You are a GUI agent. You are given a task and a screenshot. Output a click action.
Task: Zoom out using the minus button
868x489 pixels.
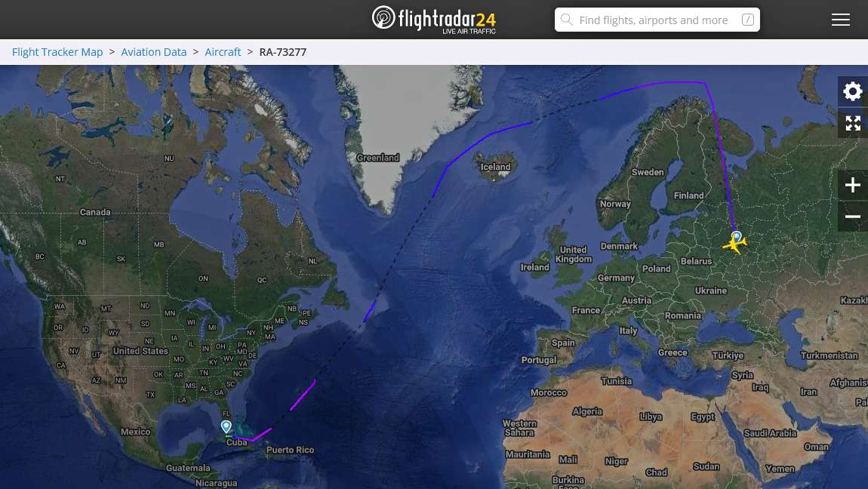tap(852, 217)
